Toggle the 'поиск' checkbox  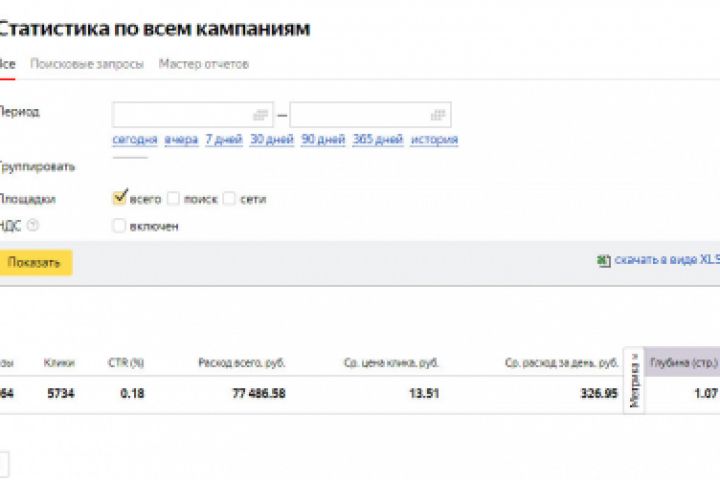(174, 198)
